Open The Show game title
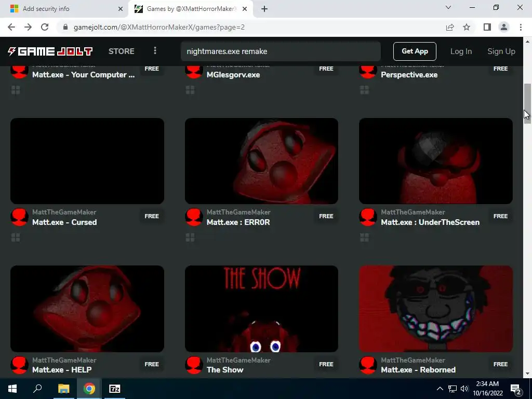The image size is (532, 399). tap(225, 370)
